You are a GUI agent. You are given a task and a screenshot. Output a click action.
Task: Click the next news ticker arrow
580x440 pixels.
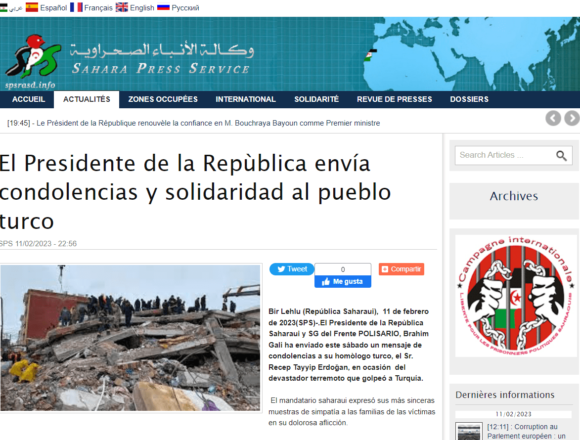[572, 118]
